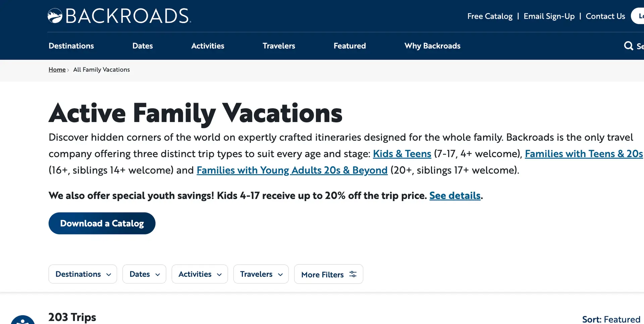The height and width of the screenshot is (324, 644).
Task: Open the Why Backroads menu
Action: 432,46
